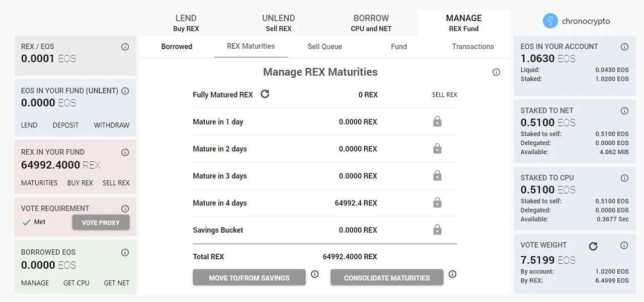Click the MOVE TO/FROM SAVINGS button

click(x=249, y=277)
